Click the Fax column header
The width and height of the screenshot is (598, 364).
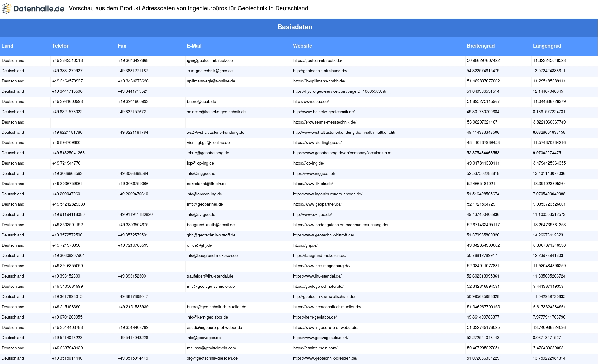point(122,46)
